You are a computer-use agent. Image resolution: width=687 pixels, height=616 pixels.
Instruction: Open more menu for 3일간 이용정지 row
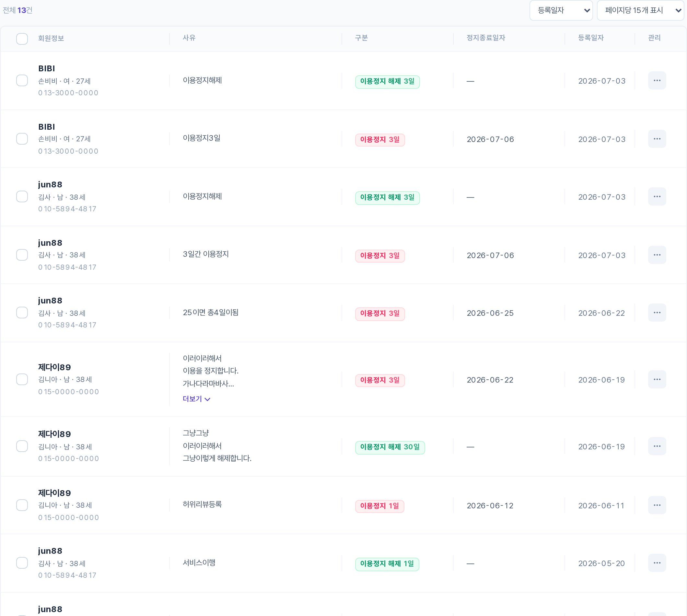(657, 255)
